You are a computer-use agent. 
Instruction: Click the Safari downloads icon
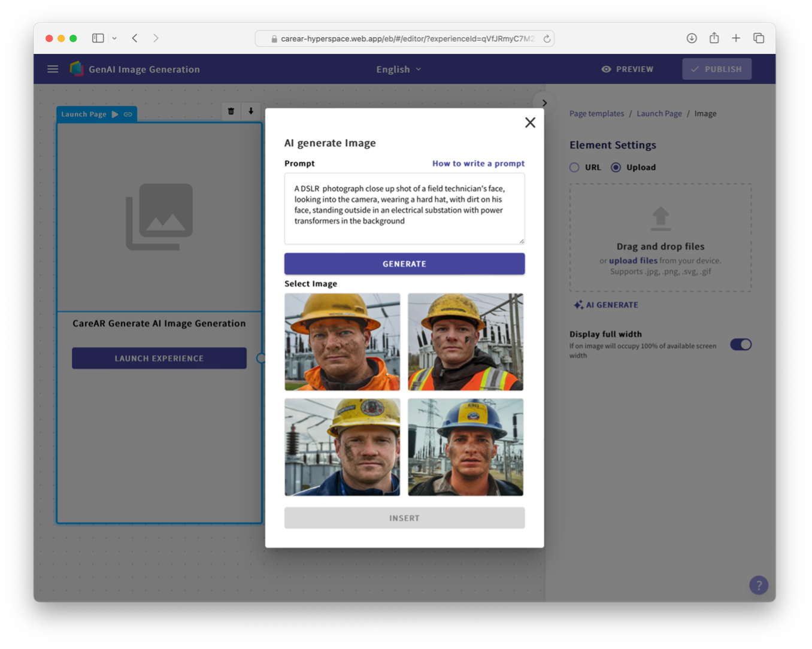[692, 38]
